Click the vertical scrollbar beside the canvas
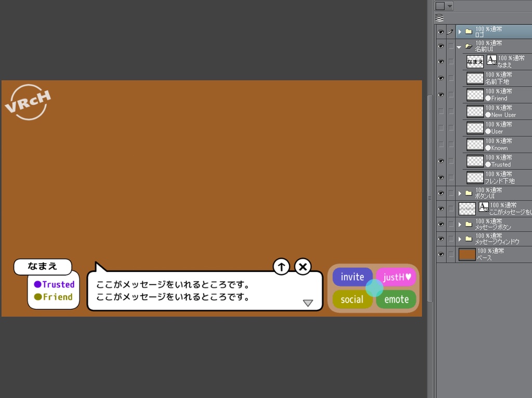The width and height of the screenshot is (532, 398). click(430, 199)
